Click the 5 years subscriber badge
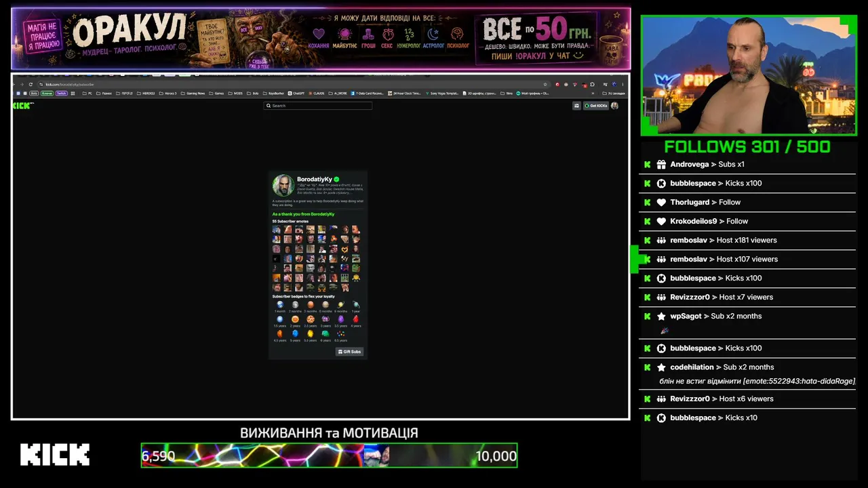 (x=295, y=335)
